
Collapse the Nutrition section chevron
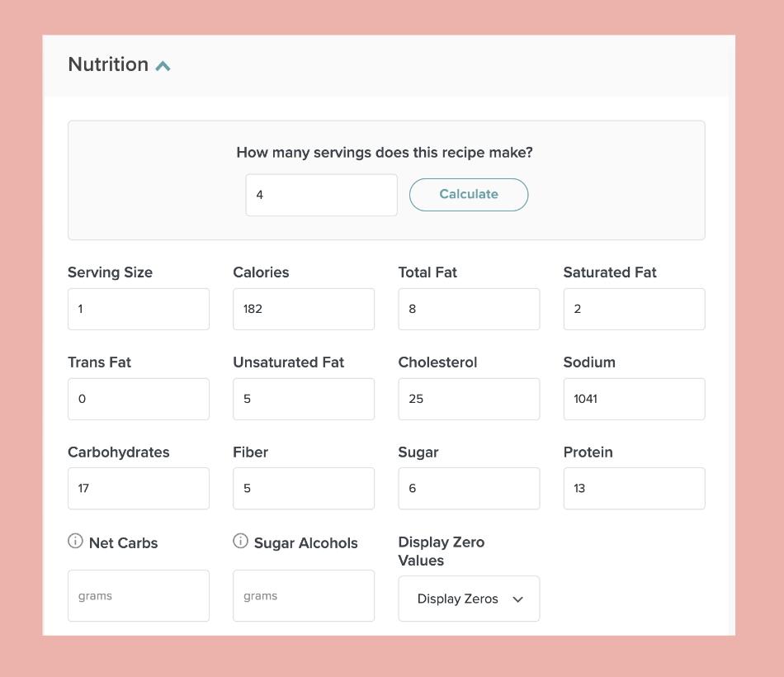click(x=163, y=66)
